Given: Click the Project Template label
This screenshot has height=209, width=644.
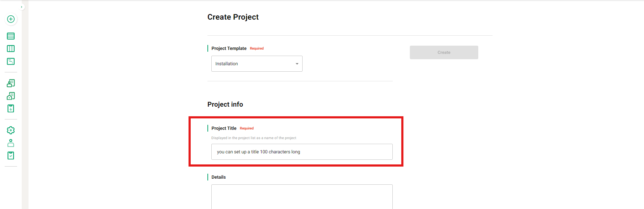Looking at the screenshot, I should [229, 49].
